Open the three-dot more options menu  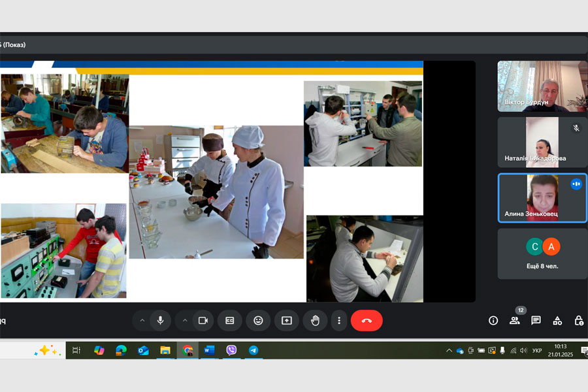tap(339, 321)
